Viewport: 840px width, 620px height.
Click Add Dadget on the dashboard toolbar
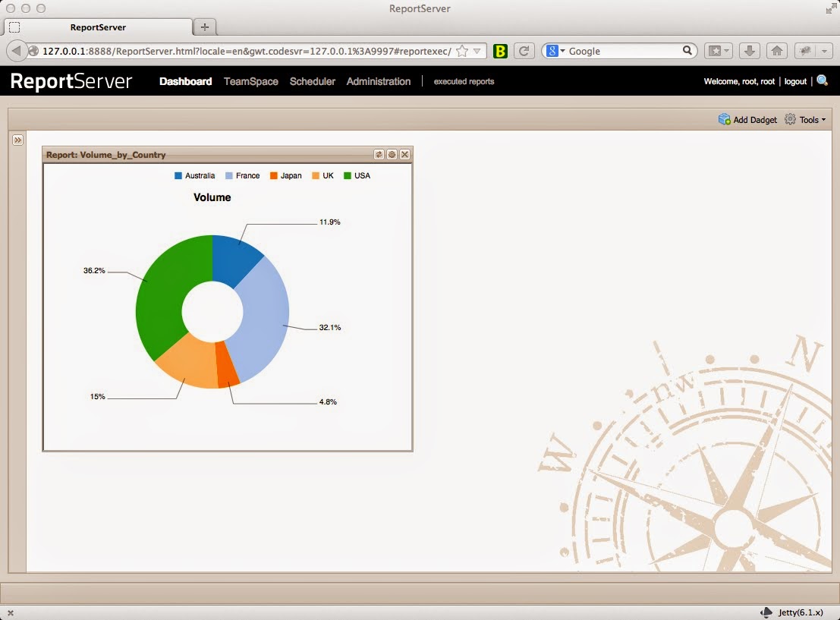(747, 119)
